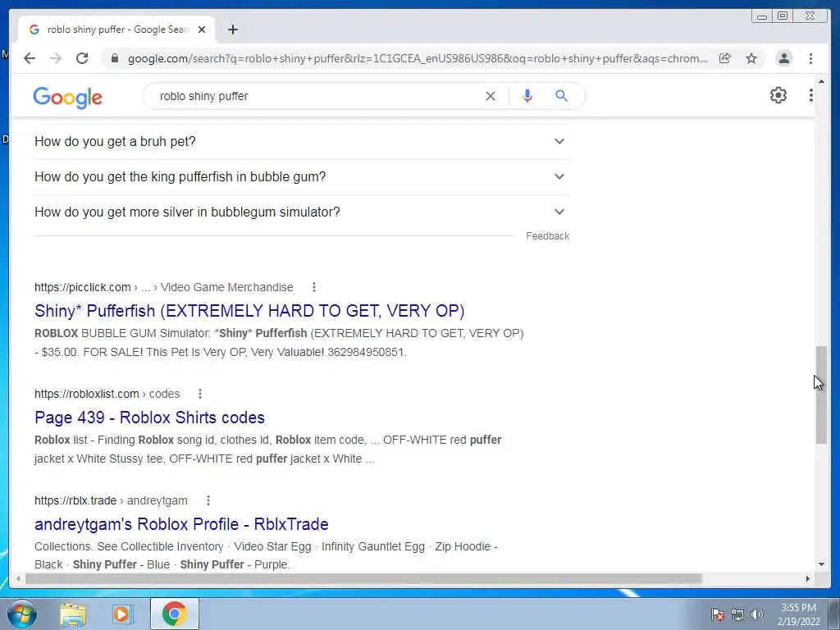This screenshot has width=840, height=630.
Task: Click the browser address bar URL
Action: pyautogui.click(x=418, y=58)
